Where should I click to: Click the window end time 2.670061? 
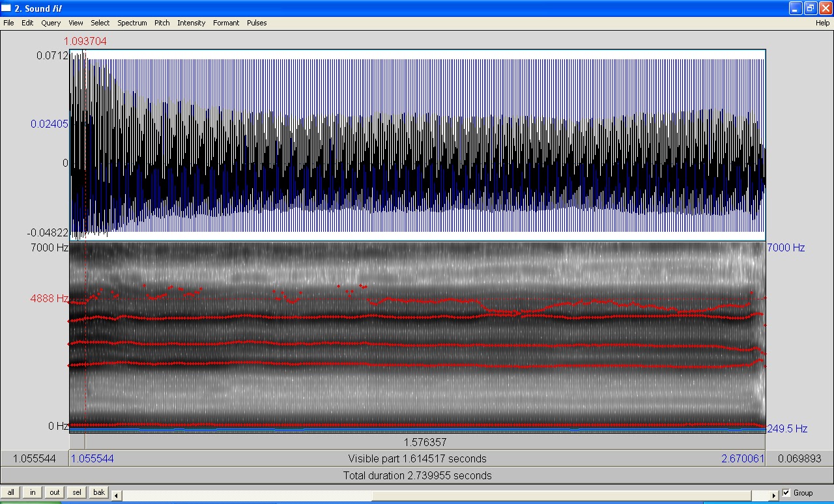point(743,458)
